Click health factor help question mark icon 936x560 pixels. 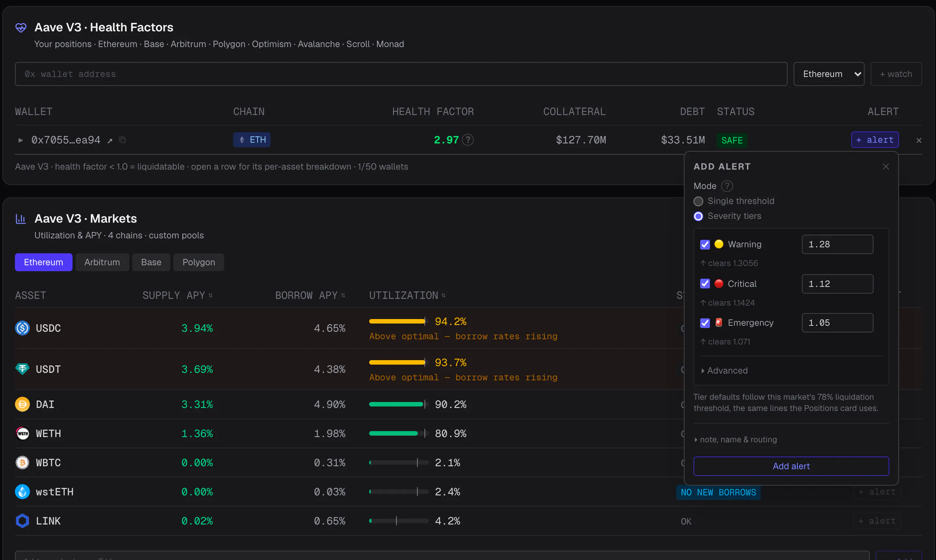(468, 140)
